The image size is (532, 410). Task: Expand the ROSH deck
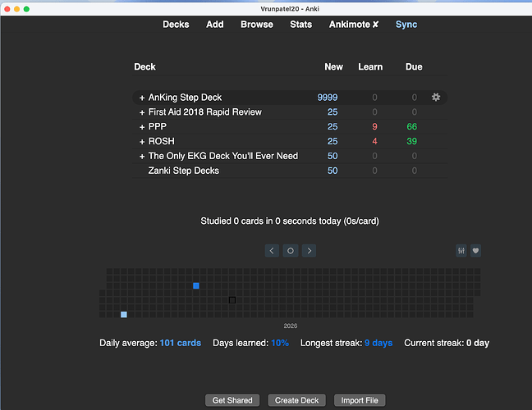click(x=142, y=142)
